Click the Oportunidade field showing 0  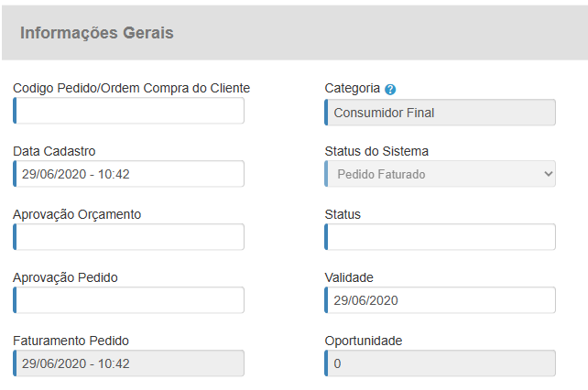tap(441, 363)
